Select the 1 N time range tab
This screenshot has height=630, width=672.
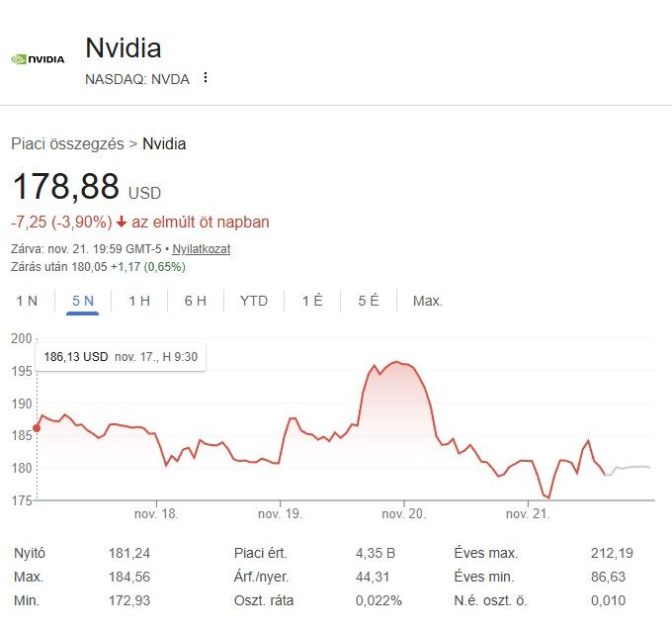pos(27,301)
